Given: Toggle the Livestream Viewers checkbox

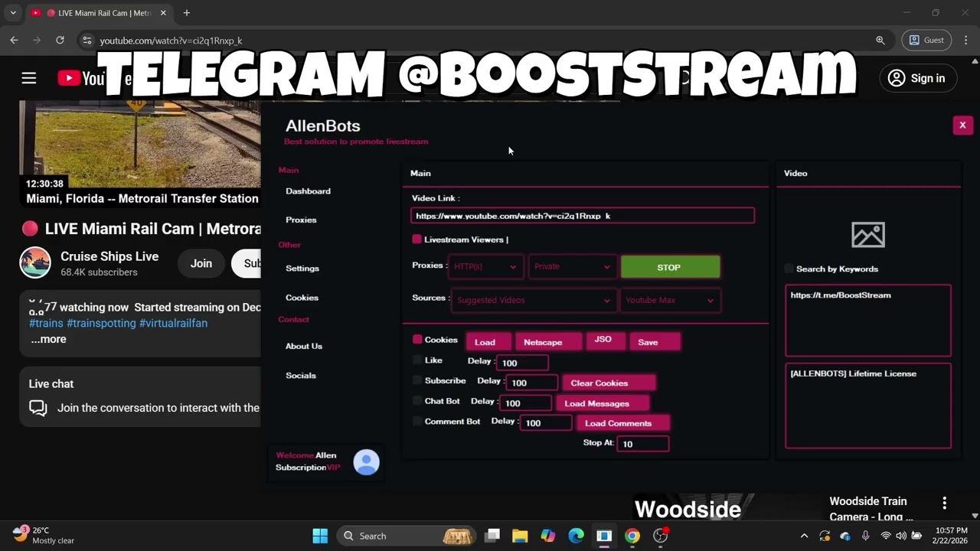Looking at the screenshot, I should pos(416,240).
